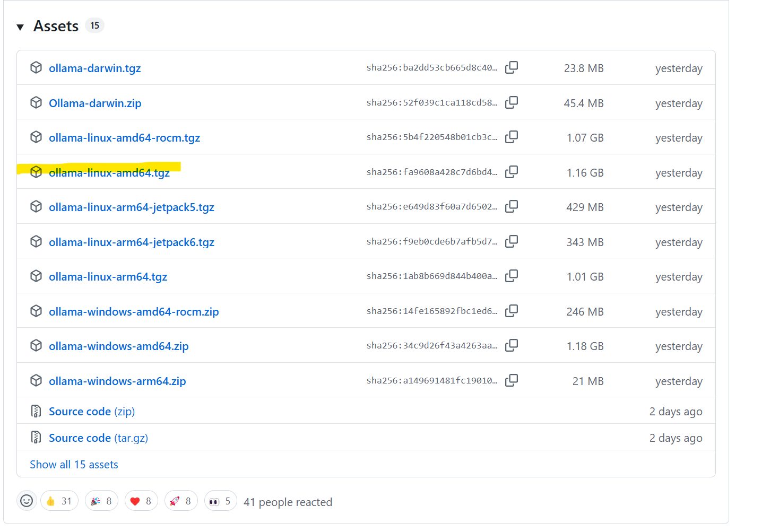Click hash text sha256:ba2dd53cb665d8c40…
779x532 pixels.
pos(432,67)
